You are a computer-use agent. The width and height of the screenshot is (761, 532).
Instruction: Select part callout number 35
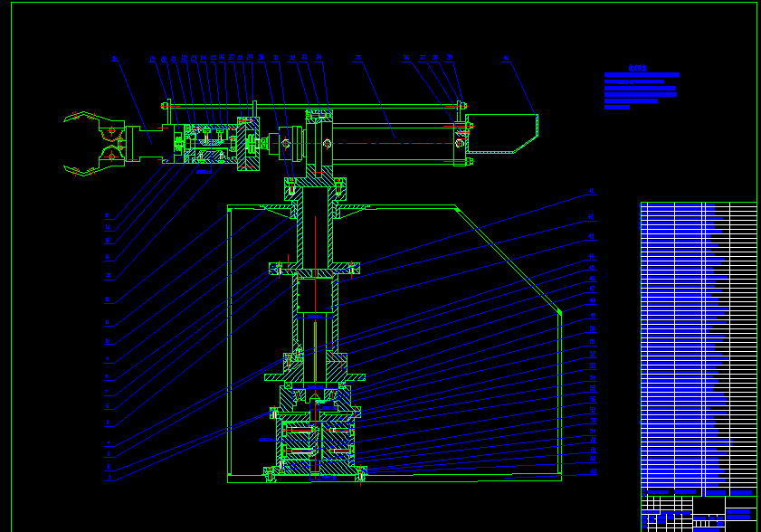tap(358, 57)
